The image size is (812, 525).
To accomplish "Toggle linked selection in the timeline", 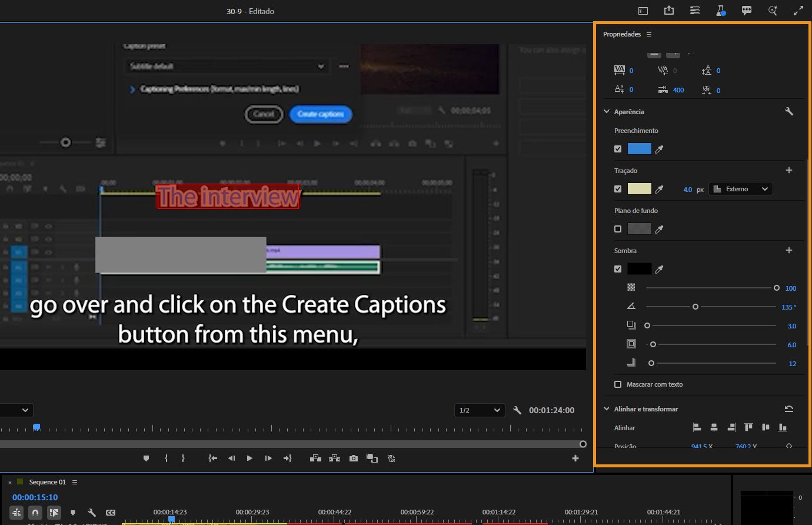I will tap(54, 513).
